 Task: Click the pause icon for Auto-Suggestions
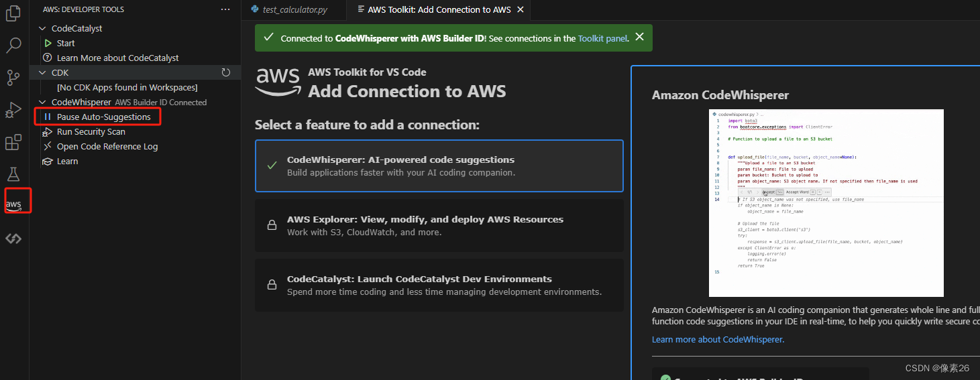(48, 117)
